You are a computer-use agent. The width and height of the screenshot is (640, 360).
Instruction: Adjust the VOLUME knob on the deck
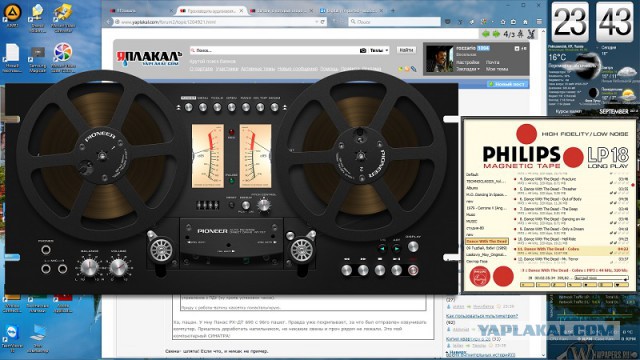coord(118,267)
